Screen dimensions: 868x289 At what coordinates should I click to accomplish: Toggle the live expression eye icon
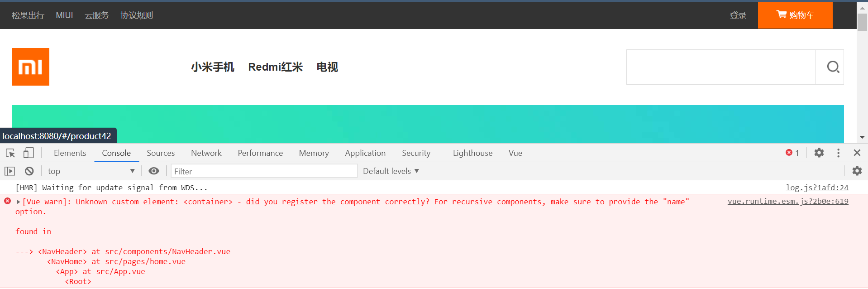154,171
